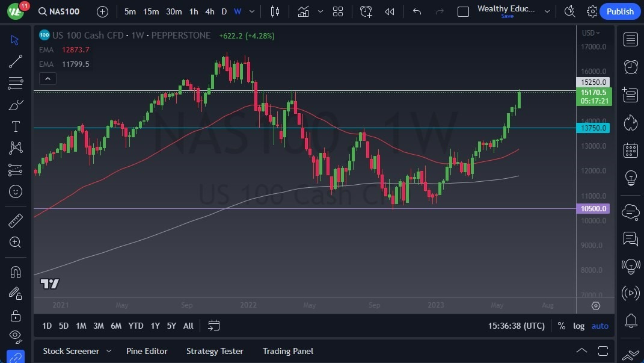Undo the last chart action

click(417, 11)
